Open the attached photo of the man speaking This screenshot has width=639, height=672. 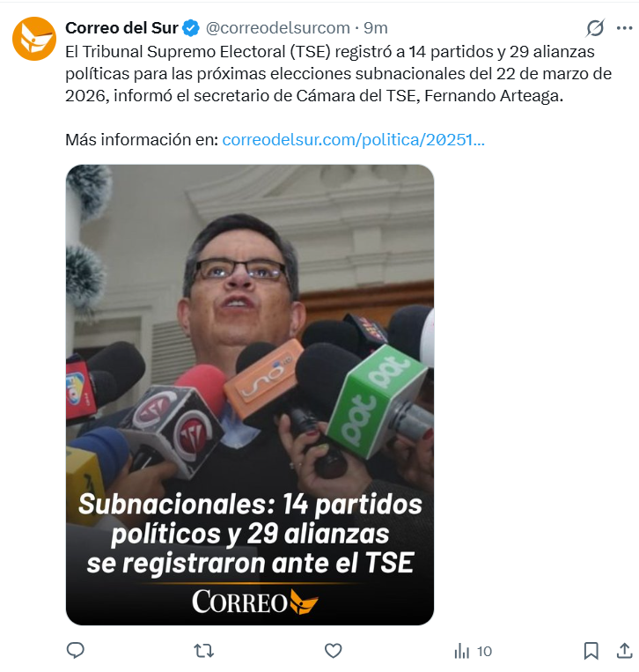[250, 395]
